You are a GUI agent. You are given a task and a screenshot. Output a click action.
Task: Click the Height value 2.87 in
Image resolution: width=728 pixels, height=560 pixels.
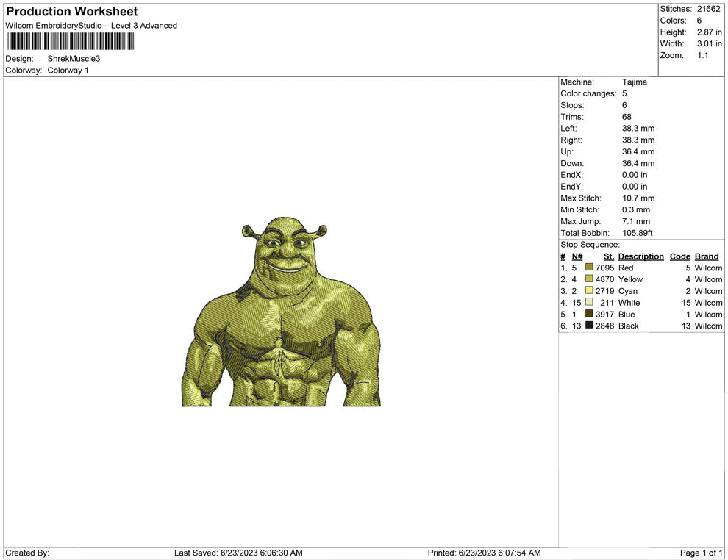tap(710, 32)
